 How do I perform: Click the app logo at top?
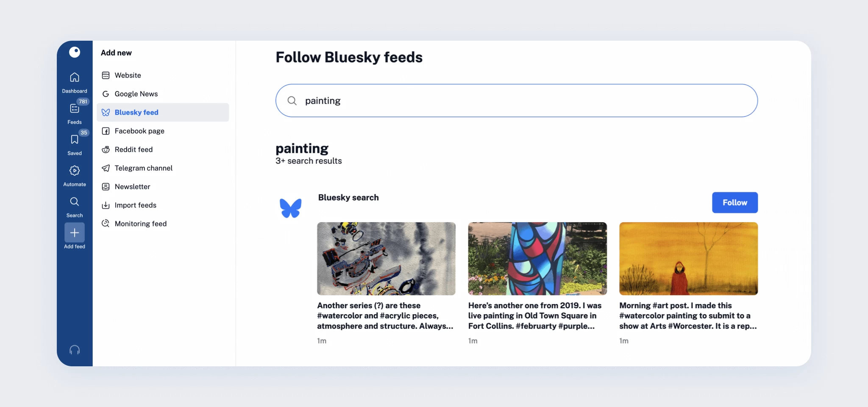coord(75,52)
